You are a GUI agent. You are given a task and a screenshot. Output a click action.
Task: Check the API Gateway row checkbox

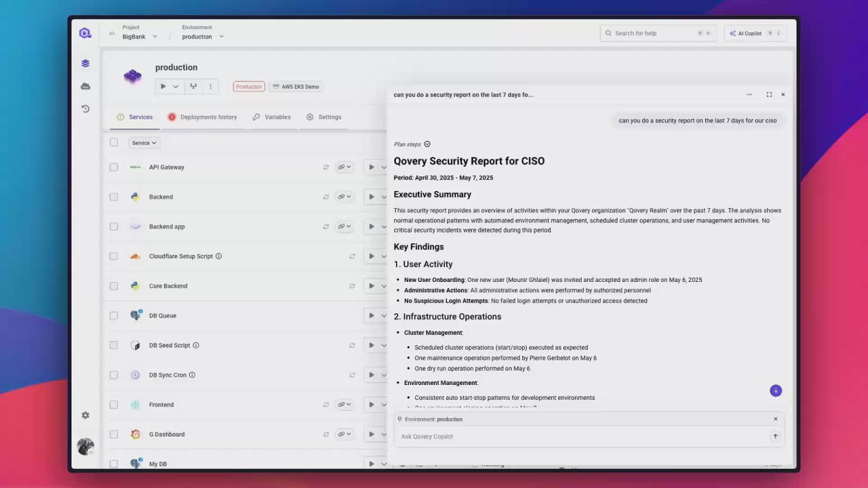pyautogui.click(x=114, y=167)
